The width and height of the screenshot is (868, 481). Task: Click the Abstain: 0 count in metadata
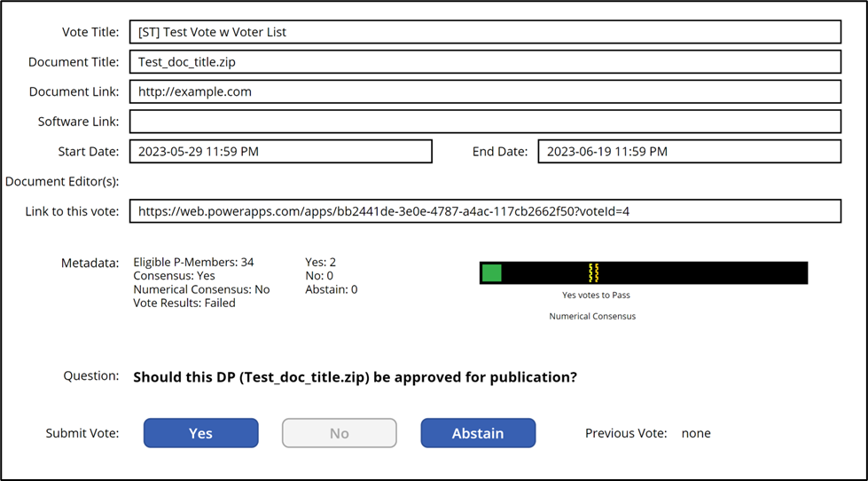tap(331, 289)
